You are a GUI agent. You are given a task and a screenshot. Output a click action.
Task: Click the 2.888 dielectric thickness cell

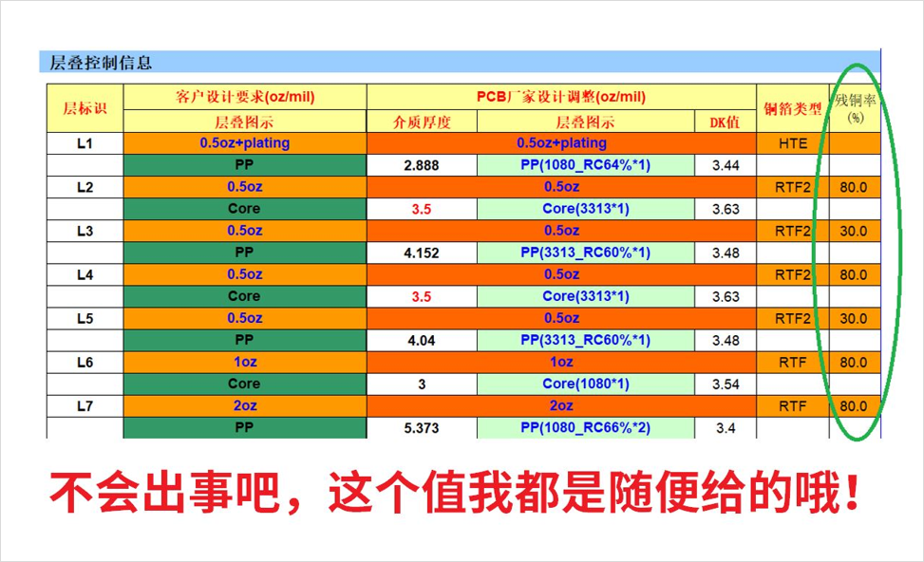[422, 165]
